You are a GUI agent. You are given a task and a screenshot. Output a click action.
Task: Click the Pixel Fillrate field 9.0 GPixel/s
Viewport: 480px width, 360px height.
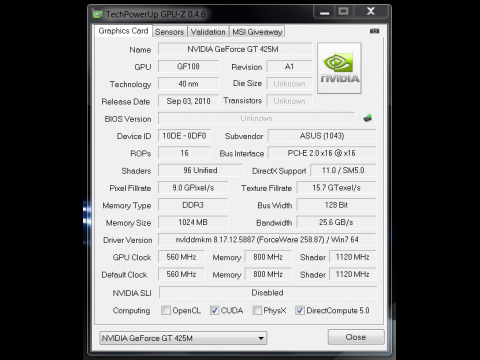(x=193, y=188)
